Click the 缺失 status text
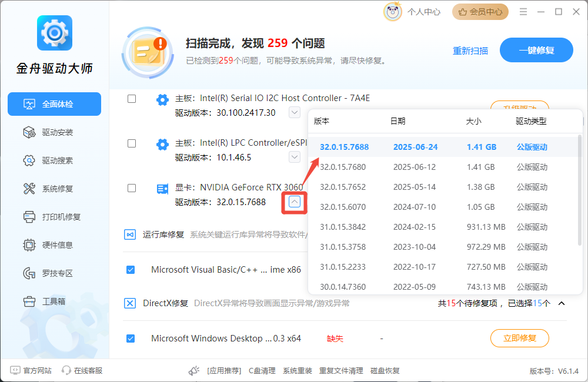 tap(335, 339)
